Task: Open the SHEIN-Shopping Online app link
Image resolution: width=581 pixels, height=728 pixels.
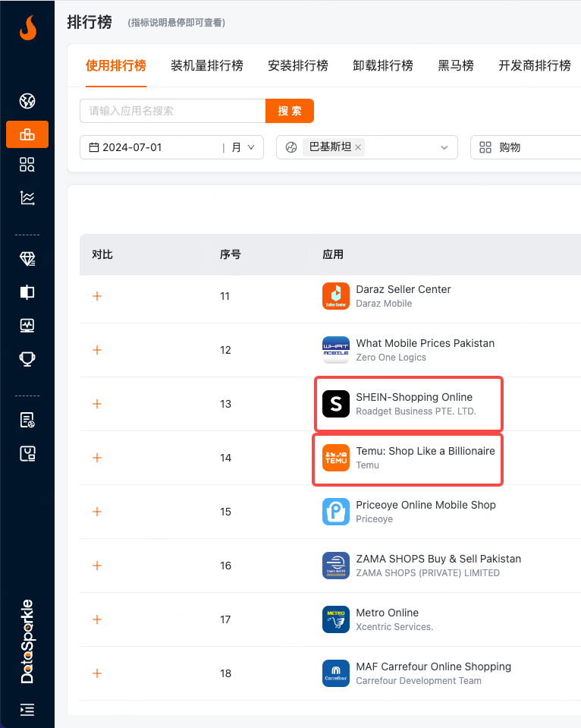Action: click(x=414, y=397)
